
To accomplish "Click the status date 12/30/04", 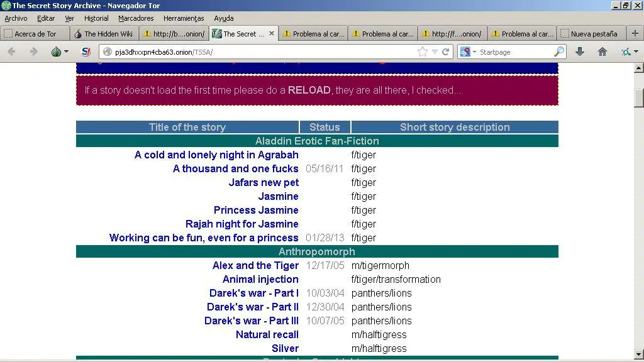I will point(325,307).
